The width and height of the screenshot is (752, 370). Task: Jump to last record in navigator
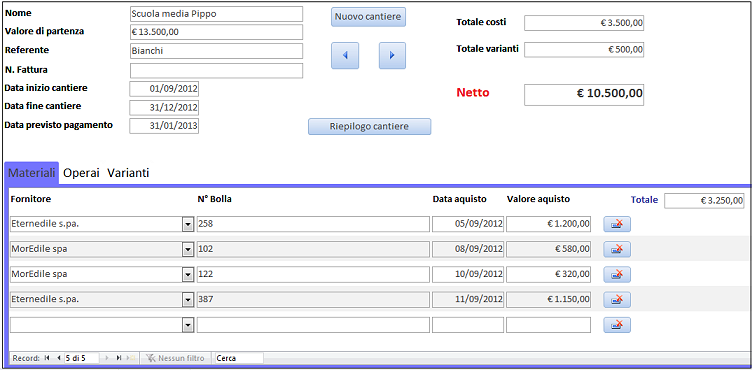[118, 358]
